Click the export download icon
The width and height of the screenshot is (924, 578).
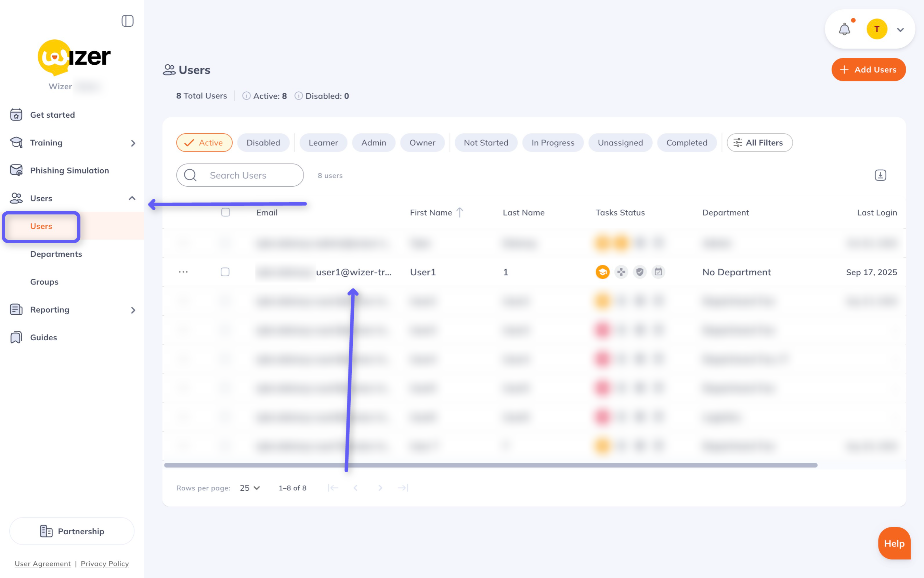click(x=880, y=175)
